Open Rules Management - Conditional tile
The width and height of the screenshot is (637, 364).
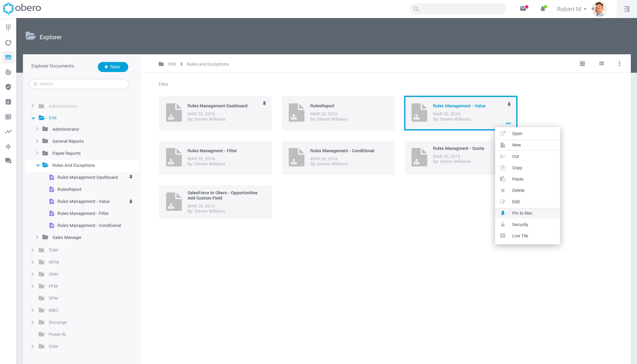tap(338, 157)
